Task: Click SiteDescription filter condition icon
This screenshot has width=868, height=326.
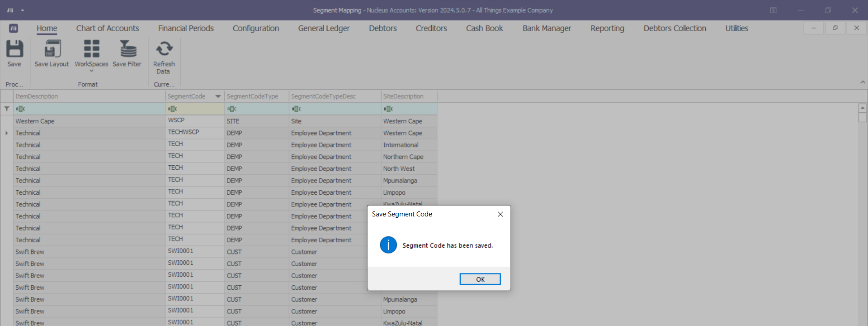Action: click(388, 109)
